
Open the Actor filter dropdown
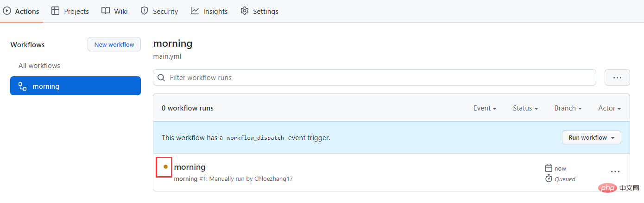[609, 108]
